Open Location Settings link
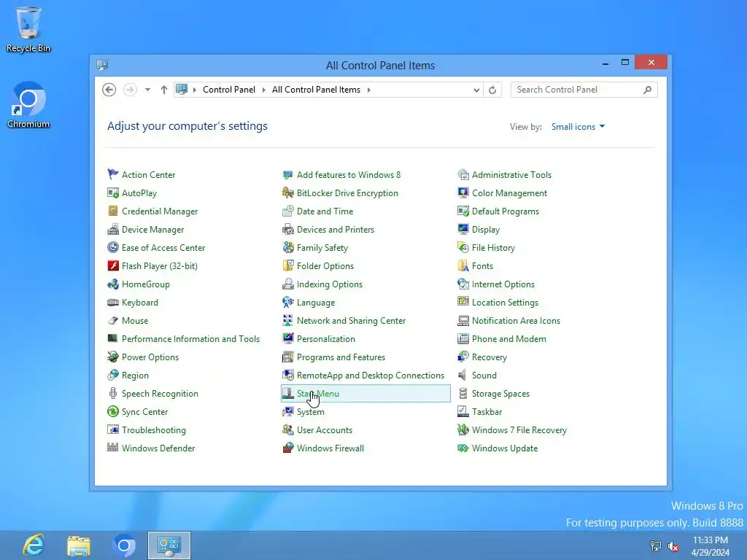Viewport: 747px width, 560px height. point(505,303)
